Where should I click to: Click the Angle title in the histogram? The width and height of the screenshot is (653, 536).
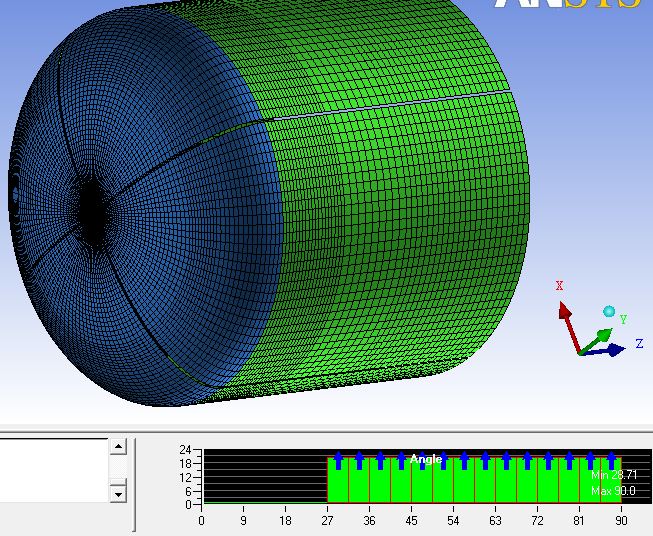click(x=426, y=459)
